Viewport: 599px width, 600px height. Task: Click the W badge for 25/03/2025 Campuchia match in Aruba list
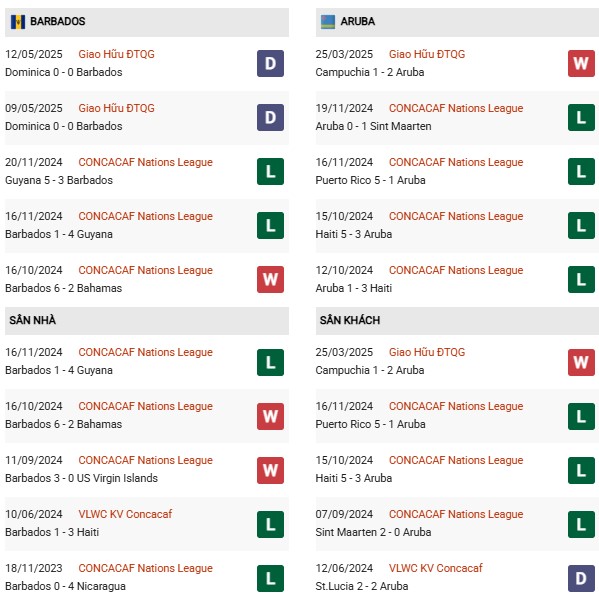tap(581, 64)
